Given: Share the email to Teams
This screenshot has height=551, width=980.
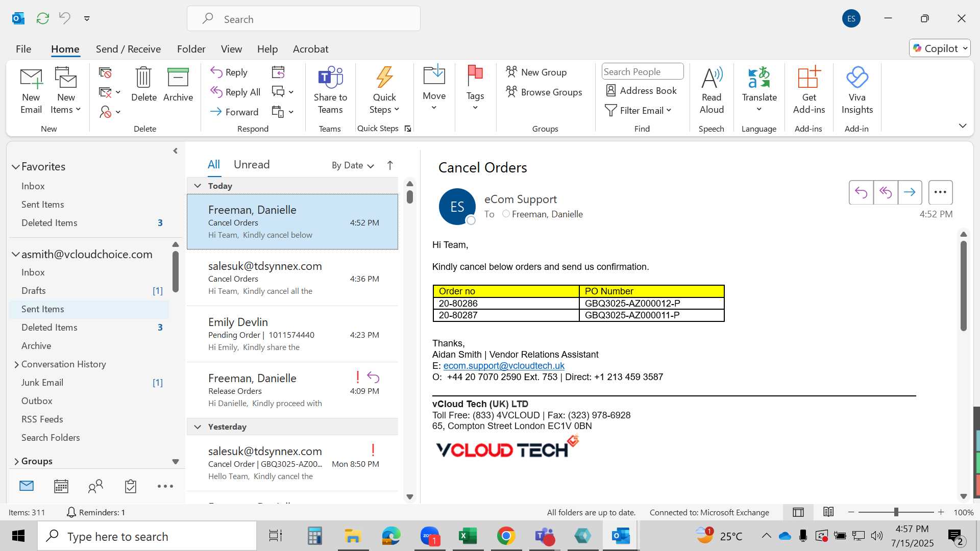Looking at the screenshot, I should [330, 91].
